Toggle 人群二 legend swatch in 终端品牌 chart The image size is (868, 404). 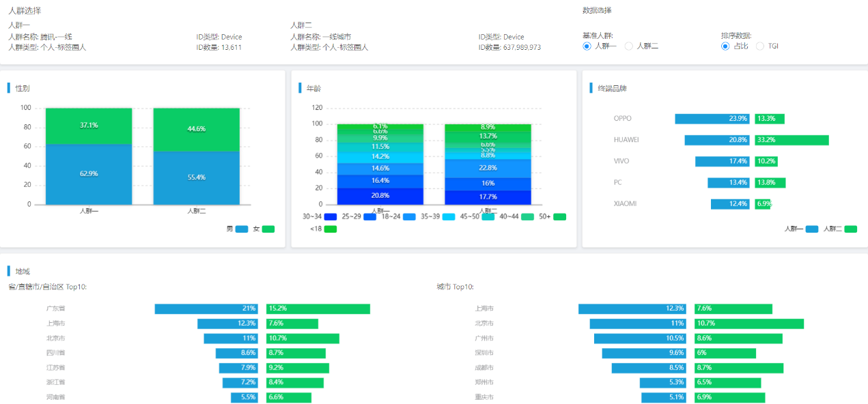tap(850, 229)
